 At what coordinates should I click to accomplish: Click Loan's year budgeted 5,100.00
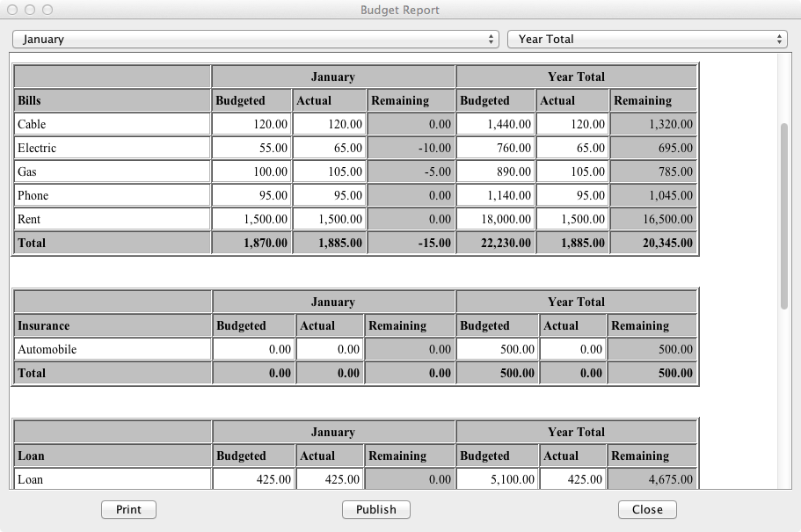pyautogui.click(x=498, y=479)
